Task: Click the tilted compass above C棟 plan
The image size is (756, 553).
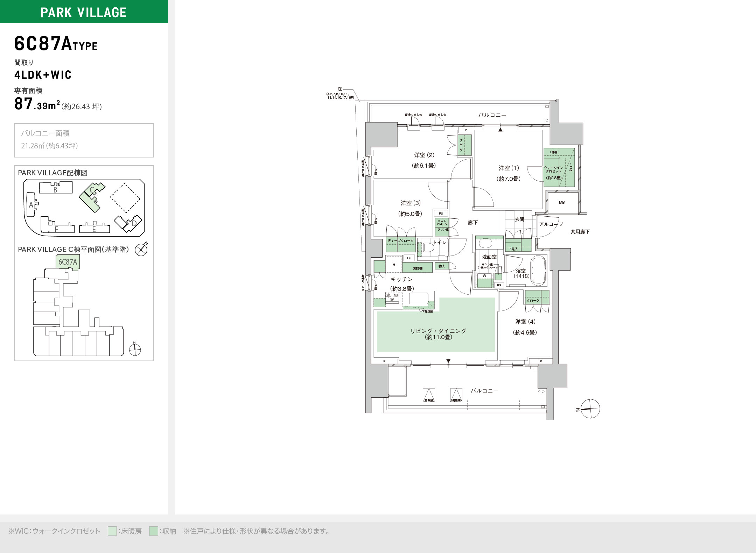Action: (x=141, y=249)
